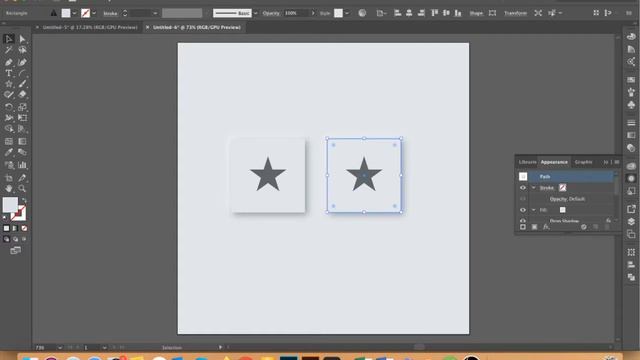Open the stroke color dropdown in control bar
The image size is (640, 360).
pos(94,13)
